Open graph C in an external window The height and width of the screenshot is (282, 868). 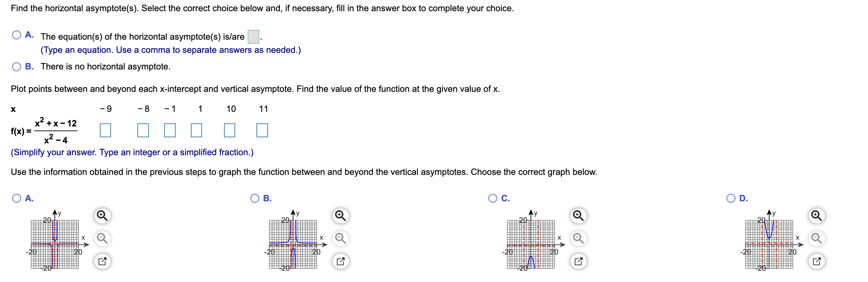pos(579,261)
